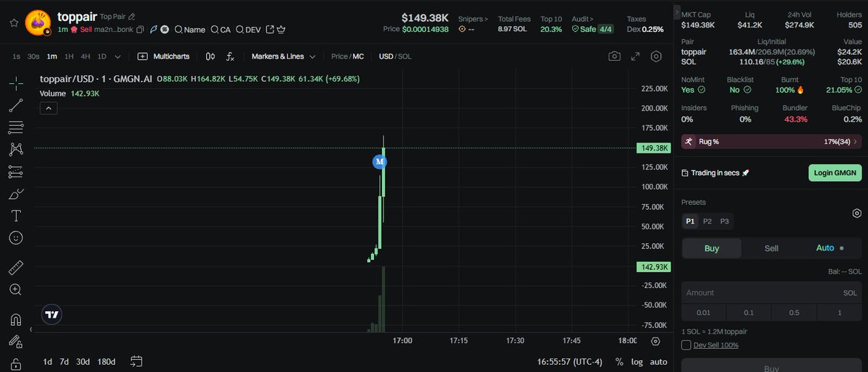This screenshot has height=372, width=868.
Task: Expand the Markers & Lines dropdown
Action: tap(284, 56)
